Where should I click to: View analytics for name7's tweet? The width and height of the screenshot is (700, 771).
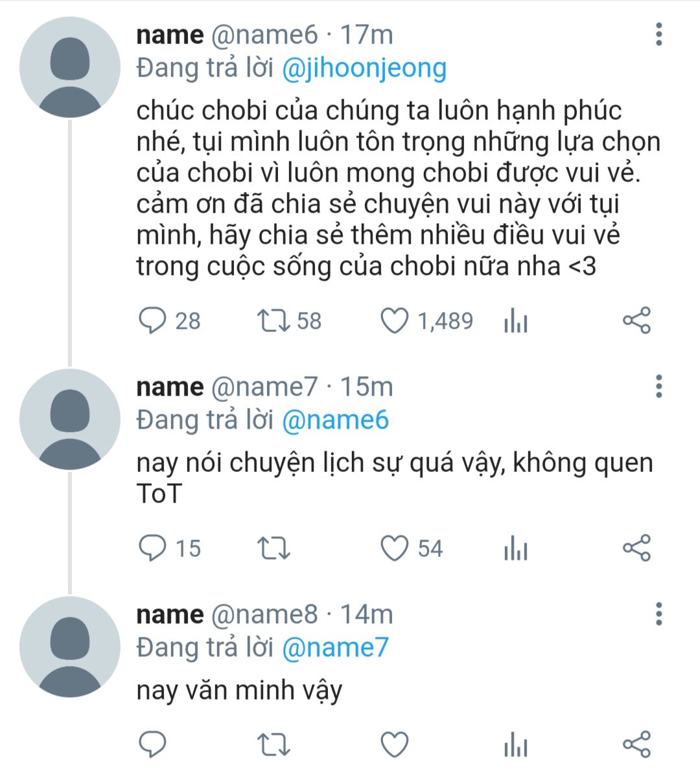pos(516,550)
